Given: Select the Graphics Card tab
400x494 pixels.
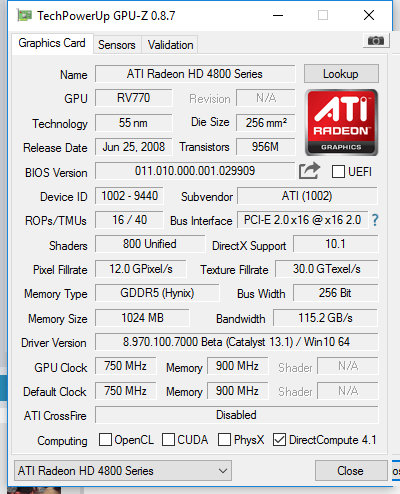Looking at the screenshot, I should click(52, 43).
